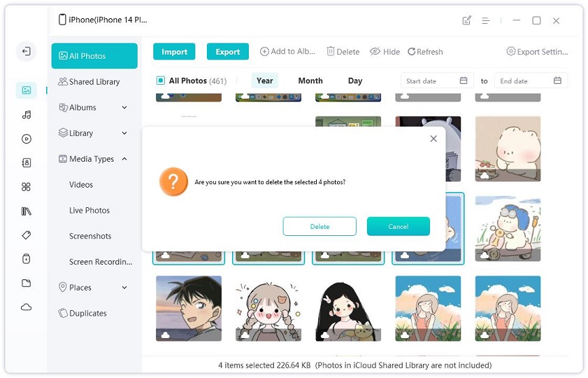Click the delete confirmation question text
Viewport: 588px width, 378px height.
tap(270, 182)
